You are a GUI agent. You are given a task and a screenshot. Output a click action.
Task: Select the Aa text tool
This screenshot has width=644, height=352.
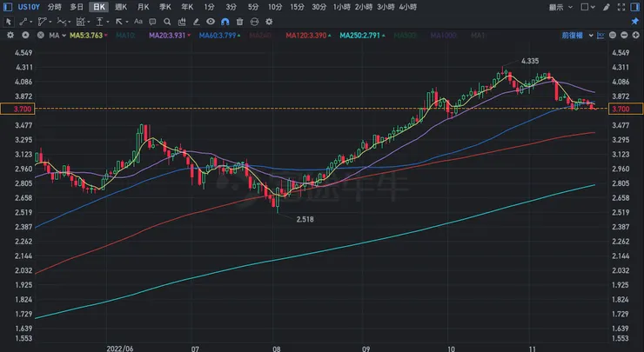pos(138,22)
